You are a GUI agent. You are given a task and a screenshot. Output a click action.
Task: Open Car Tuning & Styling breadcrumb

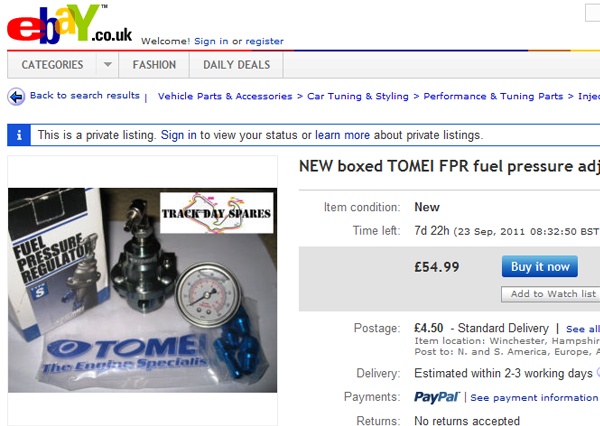[358, 97]
